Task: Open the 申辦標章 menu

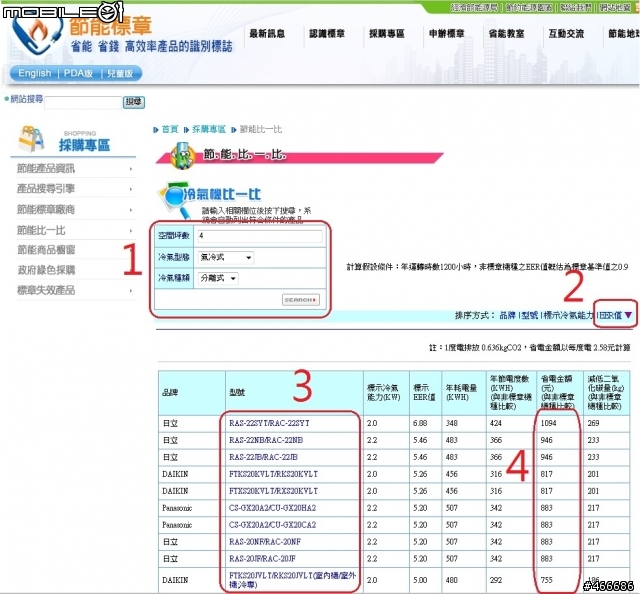Action: (x=447, y=33)
